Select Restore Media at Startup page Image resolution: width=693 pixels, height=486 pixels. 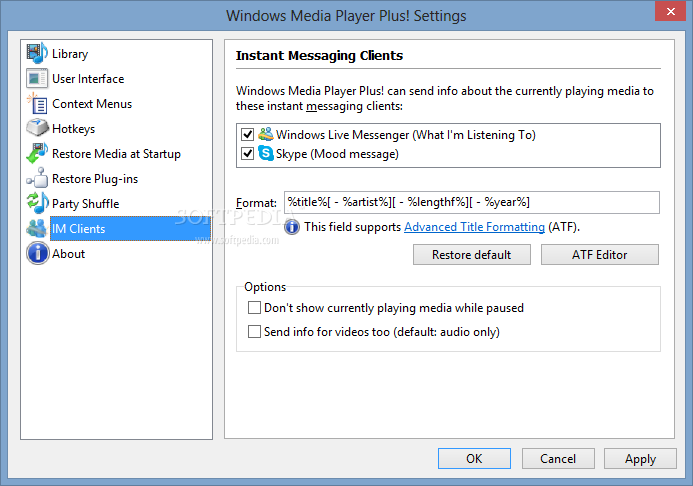pos(116,154)
